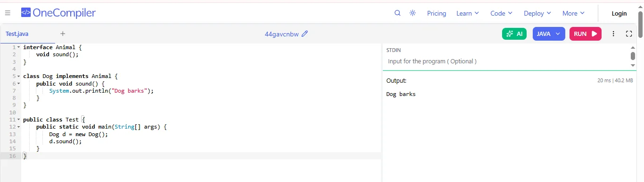The width and height of the screenshot is (644, 182).
Task: Select the Test.java file tab
Action: tap(17, 34)
